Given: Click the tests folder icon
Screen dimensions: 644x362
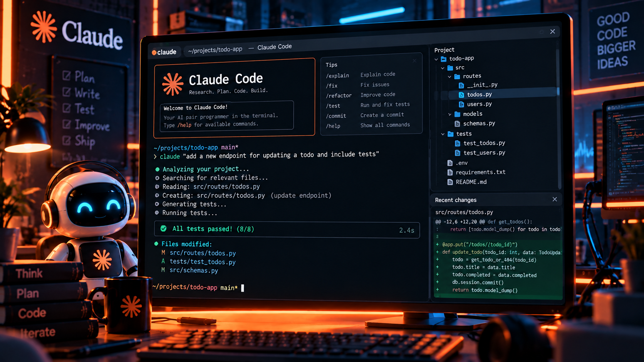Looking at the screenshot, I should click(x=450, y=134).
